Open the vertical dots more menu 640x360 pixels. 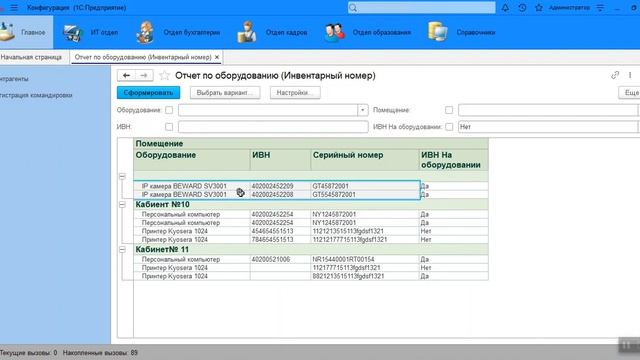tap(630, 75)
